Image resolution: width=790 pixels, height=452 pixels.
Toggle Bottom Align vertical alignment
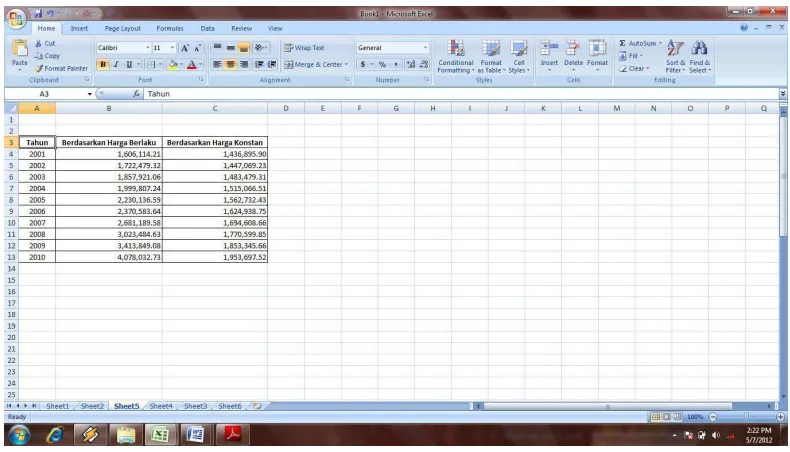[243, 48]
